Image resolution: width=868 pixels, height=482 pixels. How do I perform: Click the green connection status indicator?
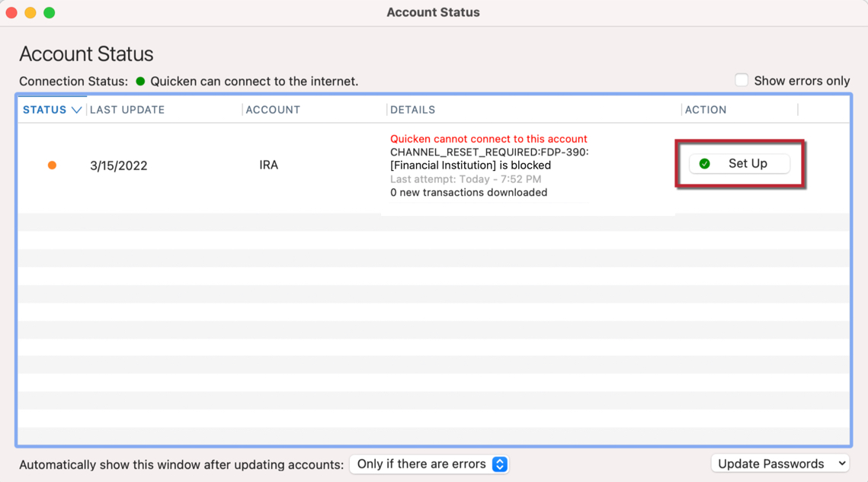coord(141,82)
